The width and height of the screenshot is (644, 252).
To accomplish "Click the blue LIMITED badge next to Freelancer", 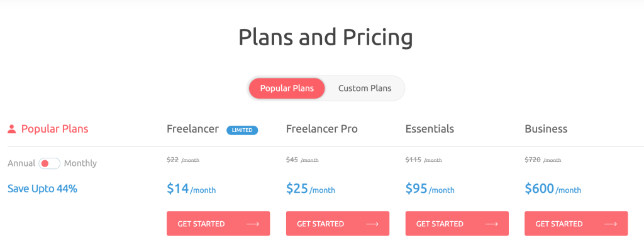I will pos(242,130).
